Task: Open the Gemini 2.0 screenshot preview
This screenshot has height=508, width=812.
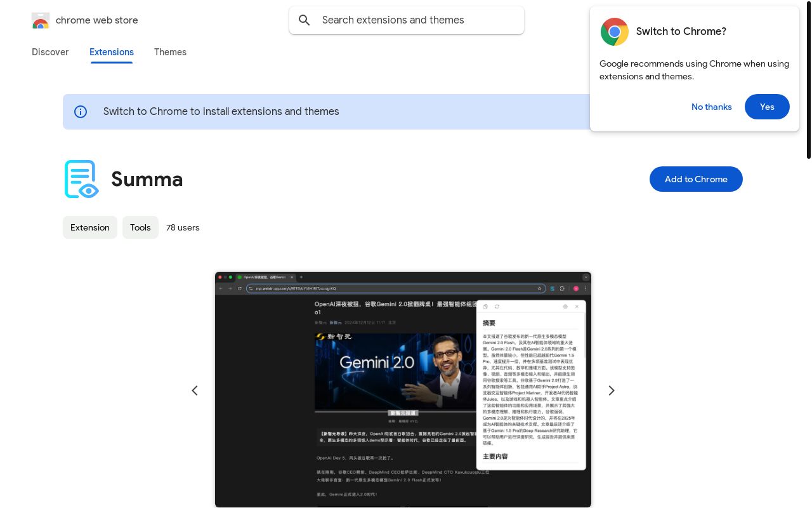Action: point(403,389)
